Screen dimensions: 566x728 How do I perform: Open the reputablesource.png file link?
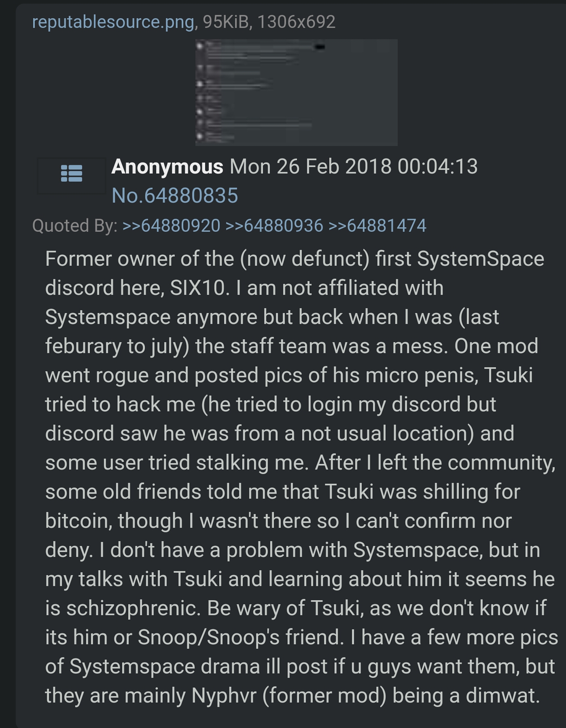point(113,21)
